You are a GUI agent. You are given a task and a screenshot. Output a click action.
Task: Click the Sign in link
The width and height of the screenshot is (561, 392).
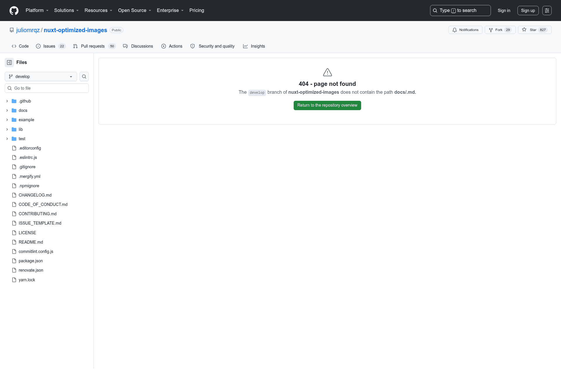coord(504,11)
